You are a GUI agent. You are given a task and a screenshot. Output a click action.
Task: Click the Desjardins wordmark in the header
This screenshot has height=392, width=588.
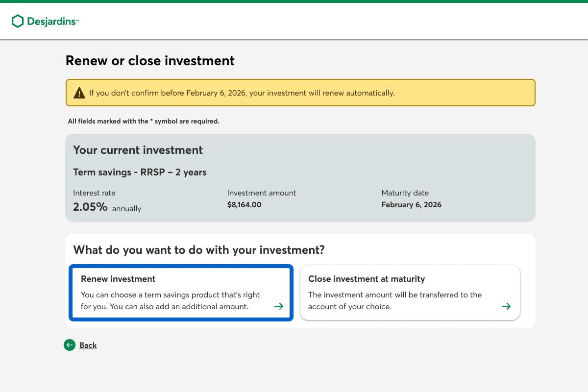(51, 21)
